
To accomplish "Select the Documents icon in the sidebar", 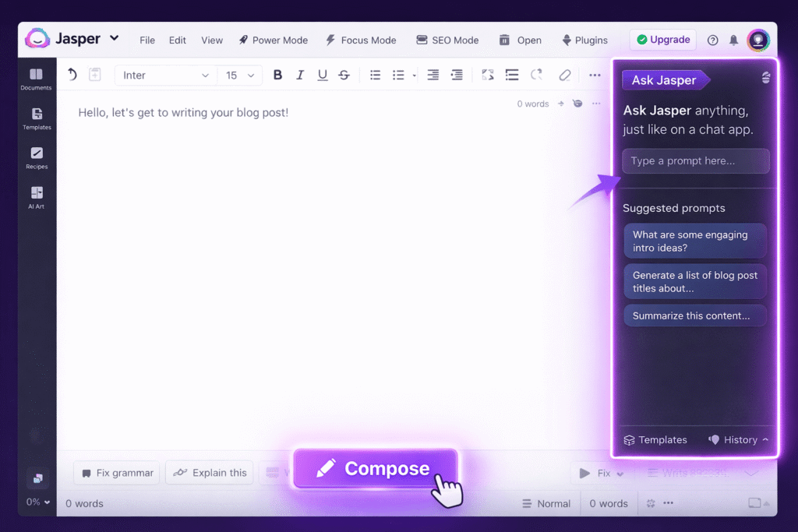I will [36, 76].
